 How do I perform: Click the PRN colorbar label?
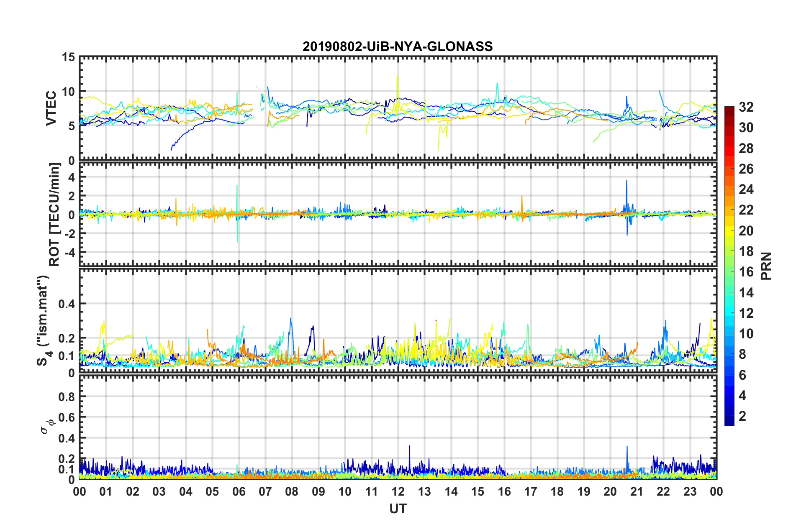pos(766,266)
